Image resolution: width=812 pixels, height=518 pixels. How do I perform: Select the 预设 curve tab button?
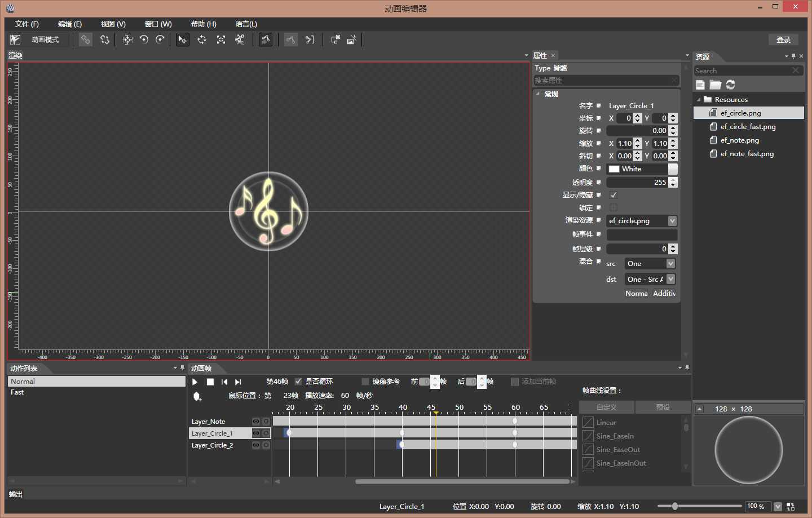tap(663, 407)
